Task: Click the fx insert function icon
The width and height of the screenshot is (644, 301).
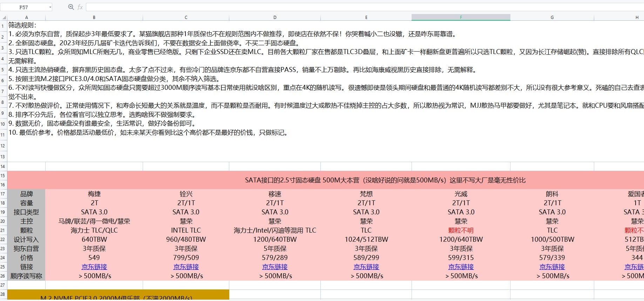Action: click(x=80, y=7)
